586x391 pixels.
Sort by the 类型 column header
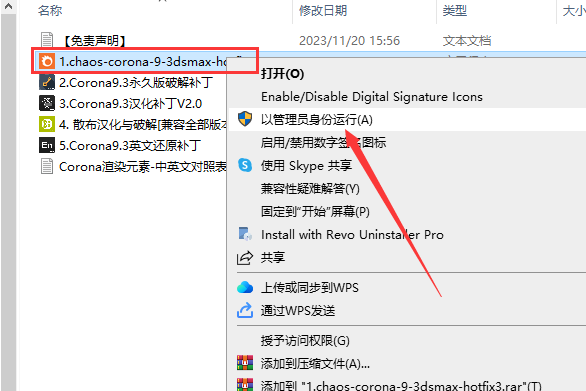[455, 10]
